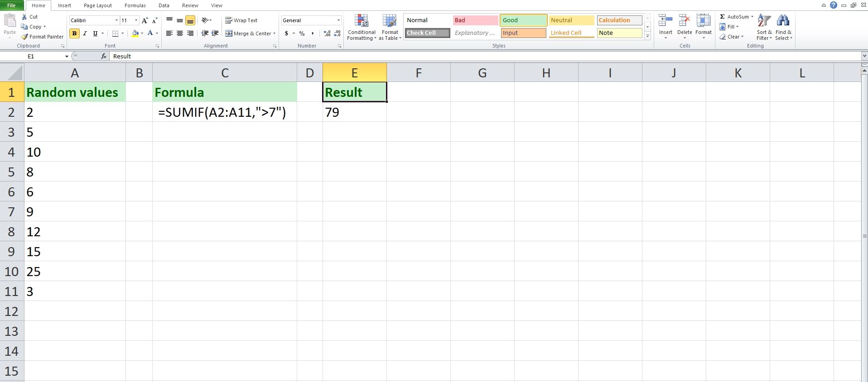Open the font size dropdown
Viewport: 868px width, 382px height.
pos(136,20)
